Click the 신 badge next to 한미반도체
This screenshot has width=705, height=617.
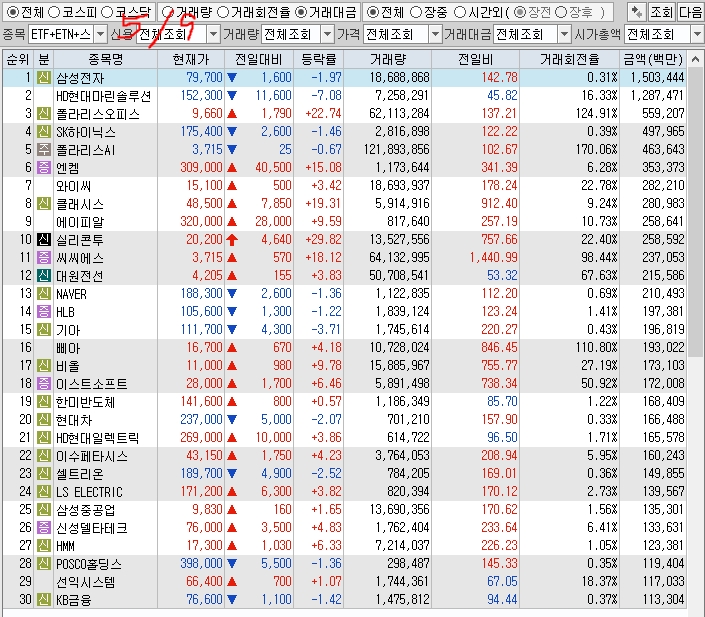[44, 401]
